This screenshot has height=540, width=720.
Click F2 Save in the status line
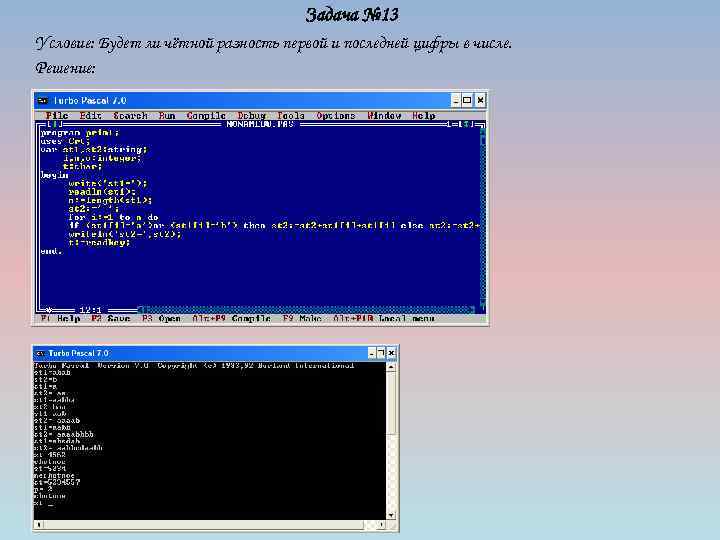click(111, 318)
